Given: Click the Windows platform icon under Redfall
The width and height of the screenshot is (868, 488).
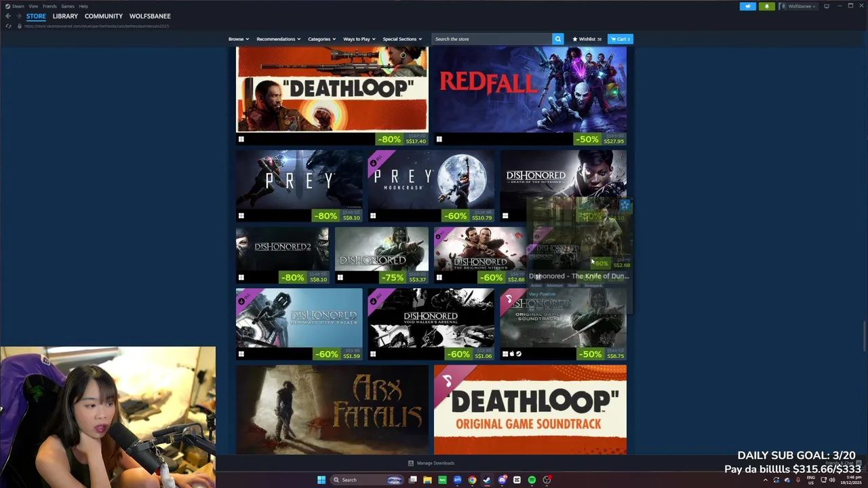Looking at the screenshot, I should tap(439, 140).
